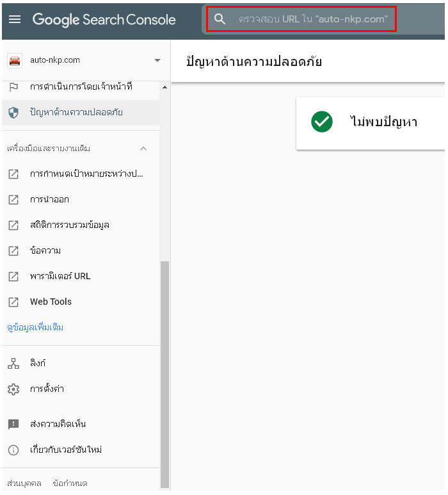This screenshot has width=448, height=495.
Task: Click the manual actions flag icon
Action: (x=13, y=87)
